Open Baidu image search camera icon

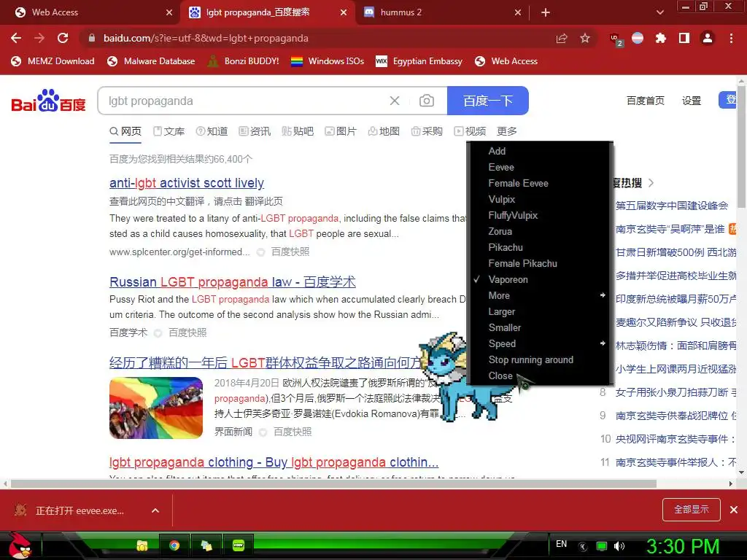coord(426,101)
